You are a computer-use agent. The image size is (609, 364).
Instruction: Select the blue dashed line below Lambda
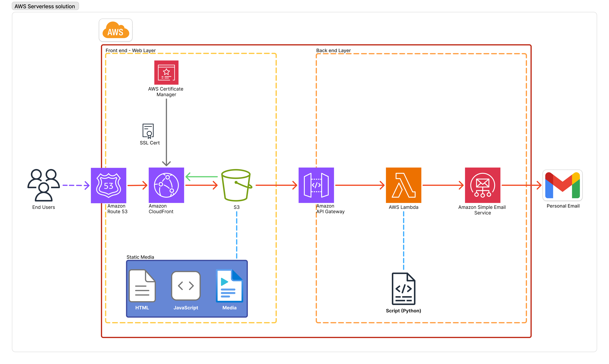pyautogui.click(x=404, y=241)
